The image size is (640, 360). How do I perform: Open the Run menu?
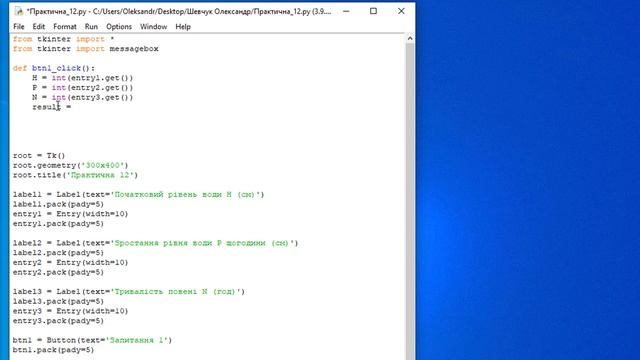click(91, 27)
